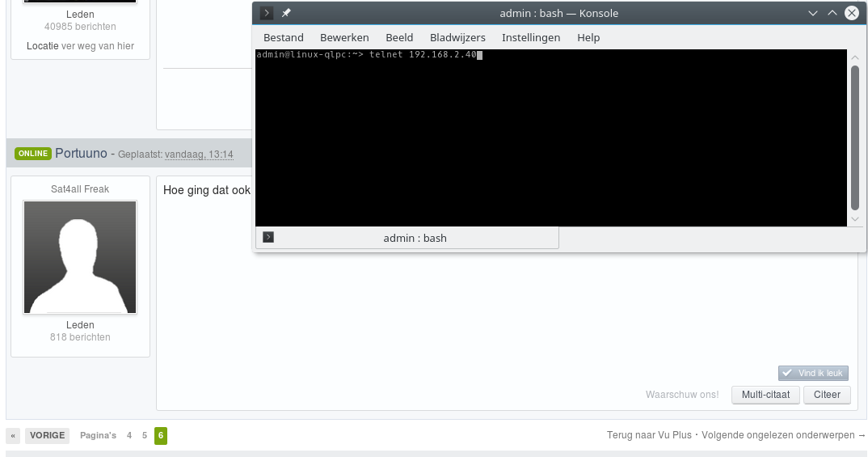Click the Konsole window menu icon in title bar
Viewport: 868px width, 457px height.
[x=266, y=13]
